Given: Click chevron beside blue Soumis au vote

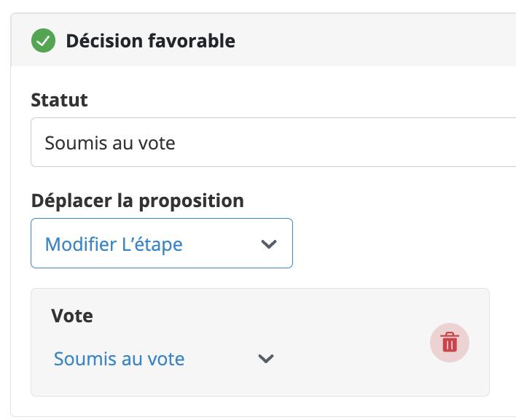Looking at the screenshot, I should point(266,359).
